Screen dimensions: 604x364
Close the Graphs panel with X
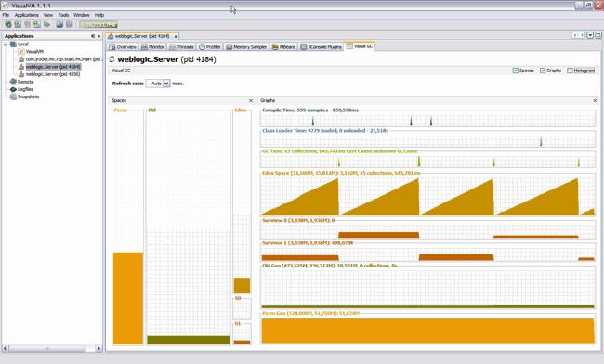click(595, 101)
